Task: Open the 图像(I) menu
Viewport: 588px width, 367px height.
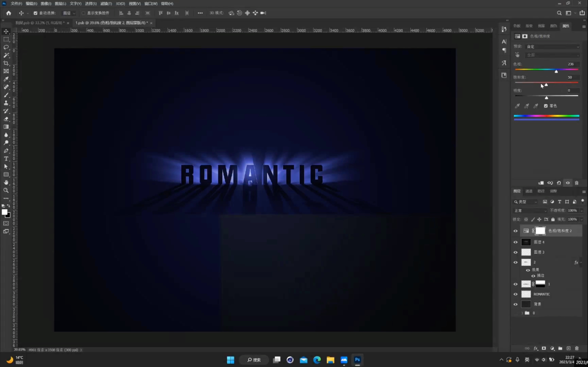Action: [46, 4]
